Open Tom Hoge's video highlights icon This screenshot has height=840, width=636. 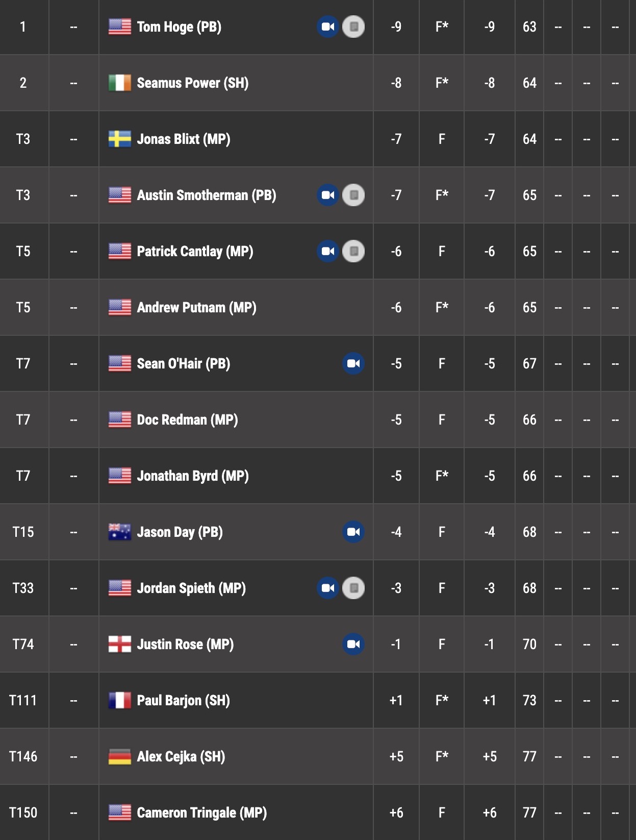point(328,27)
